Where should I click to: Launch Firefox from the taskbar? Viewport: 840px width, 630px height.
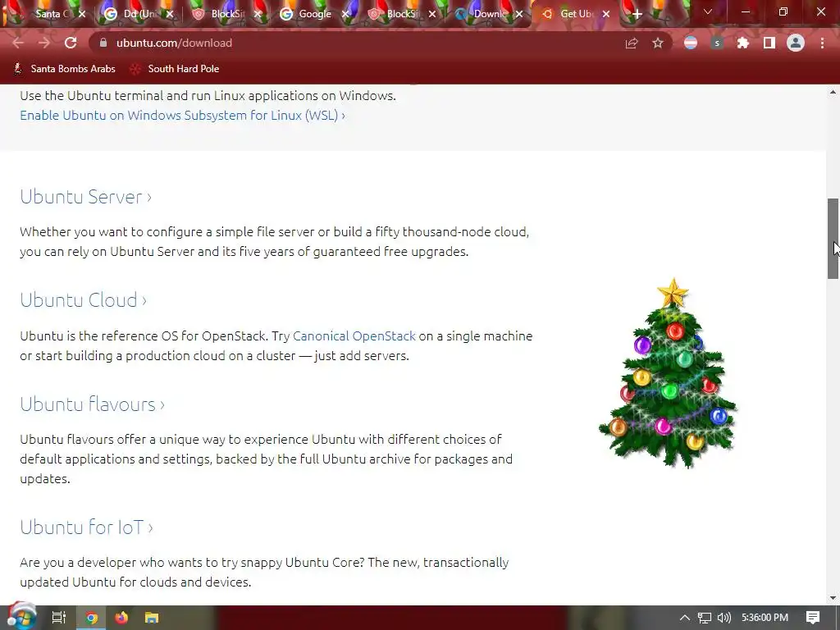(121, 618)
